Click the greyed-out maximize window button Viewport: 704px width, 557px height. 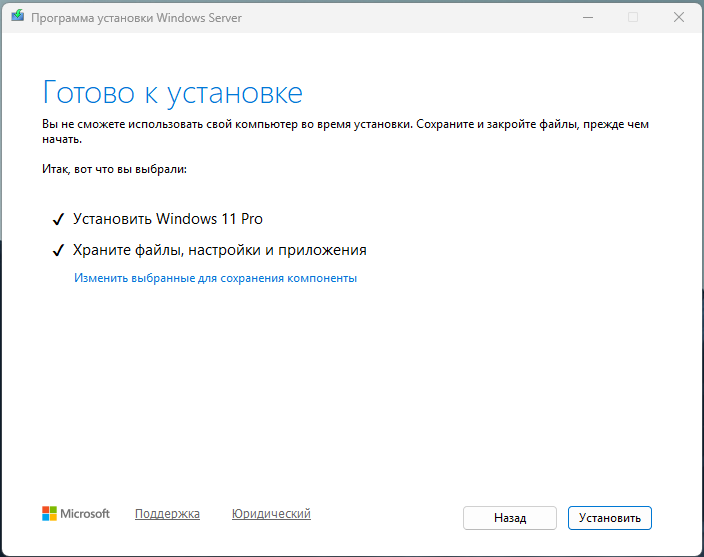pos(633,18)
